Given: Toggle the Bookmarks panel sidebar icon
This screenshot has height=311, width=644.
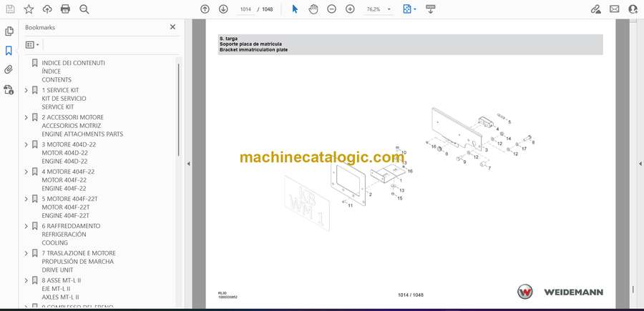Looking at the screenshot, I should 9,51.
